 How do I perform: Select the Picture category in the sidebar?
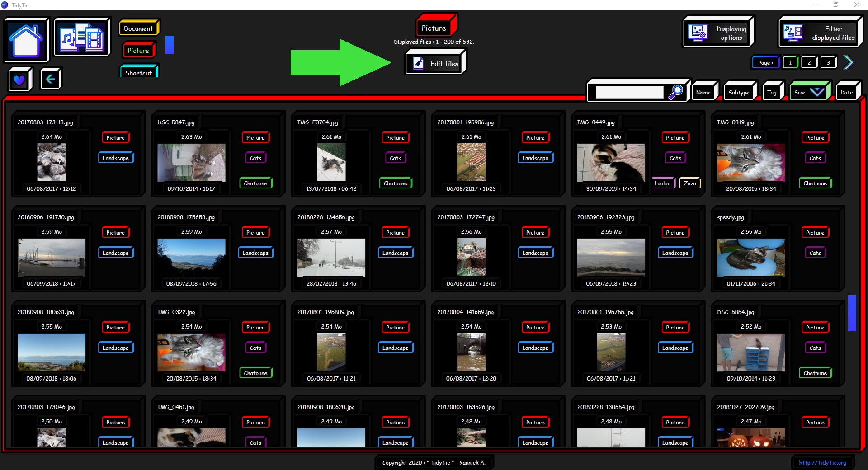(138, 51)
